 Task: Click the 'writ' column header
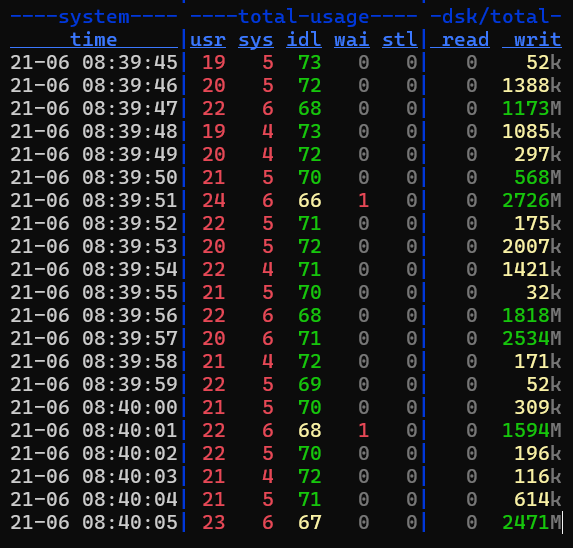click(x=537, y=39)
